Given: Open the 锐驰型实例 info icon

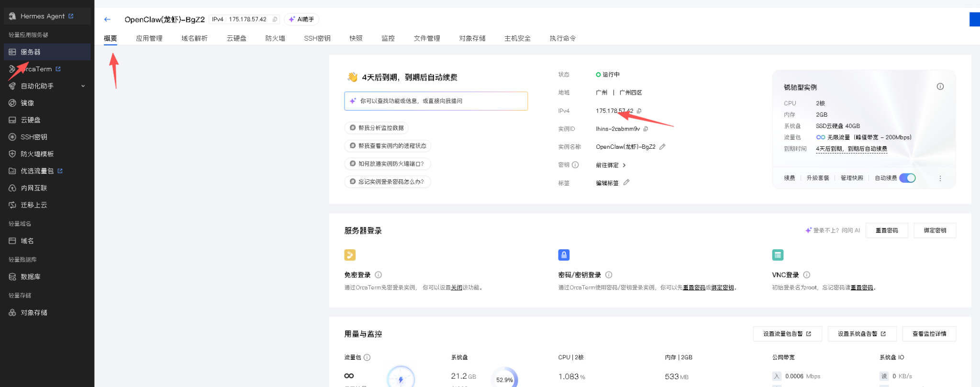Looking at the screenshot, I should click(x=940, y=87).
